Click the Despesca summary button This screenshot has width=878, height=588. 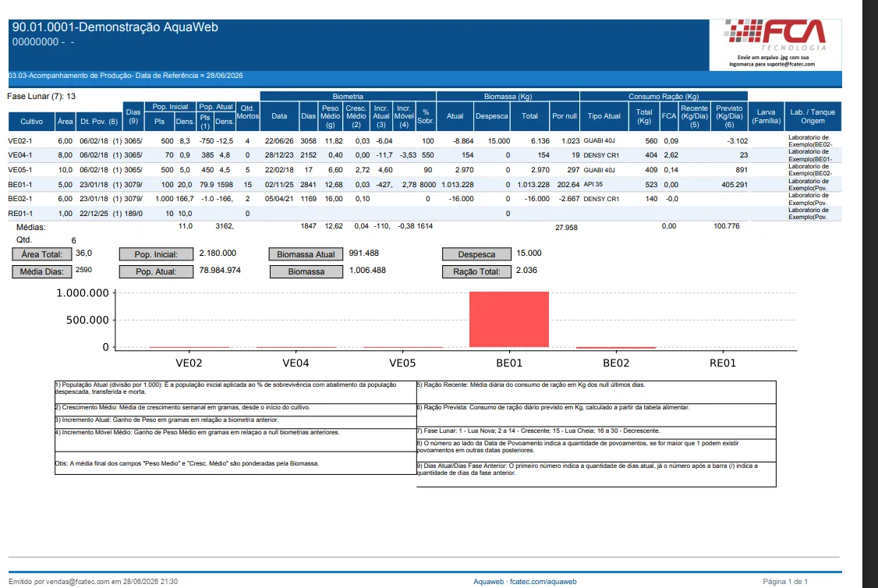(x=476, y=254)
